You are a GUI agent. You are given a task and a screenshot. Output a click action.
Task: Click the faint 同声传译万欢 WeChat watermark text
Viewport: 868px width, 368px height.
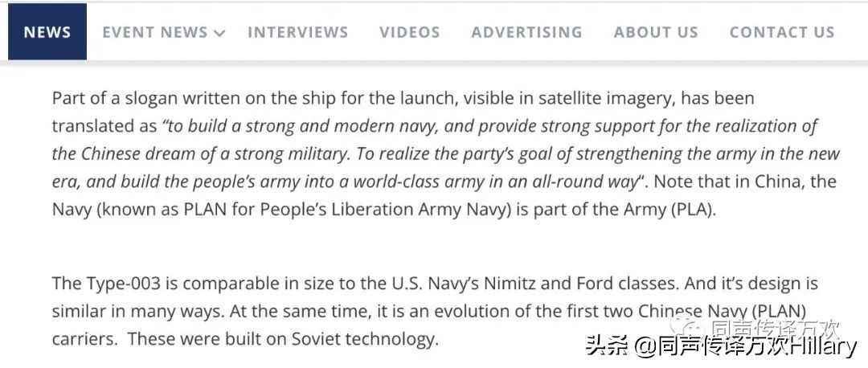coord(775,328)
